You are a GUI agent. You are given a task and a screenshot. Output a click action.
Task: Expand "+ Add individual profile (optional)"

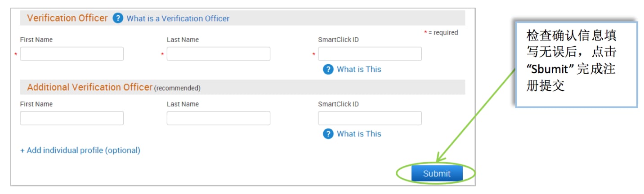[x=80, y=150]
